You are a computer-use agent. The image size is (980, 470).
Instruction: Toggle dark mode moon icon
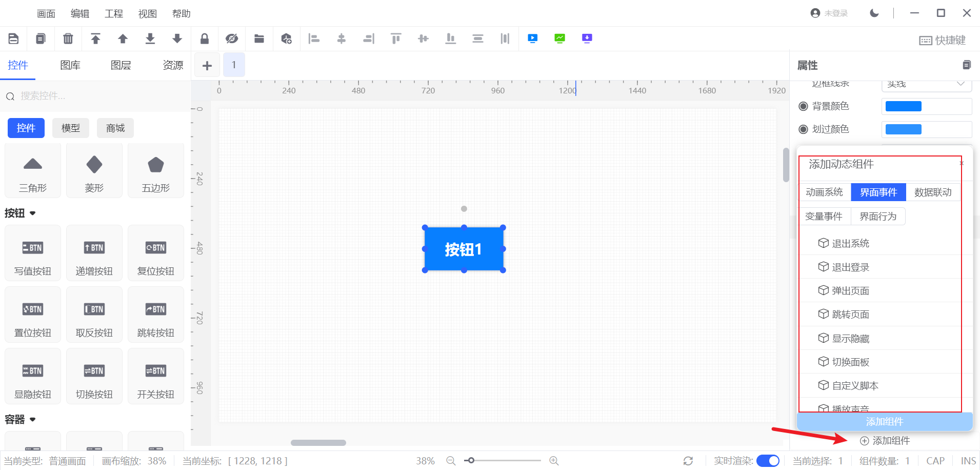click(x=874, y=13)
